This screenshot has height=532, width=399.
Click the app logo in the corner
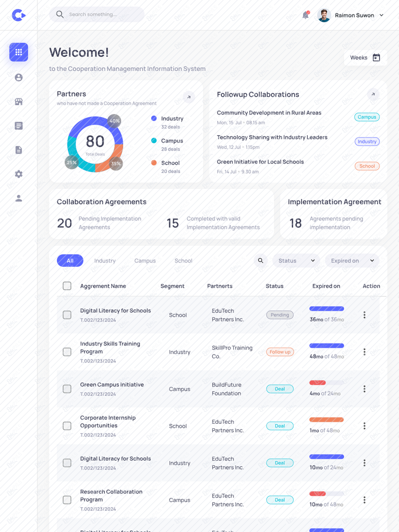coord(18,15)
